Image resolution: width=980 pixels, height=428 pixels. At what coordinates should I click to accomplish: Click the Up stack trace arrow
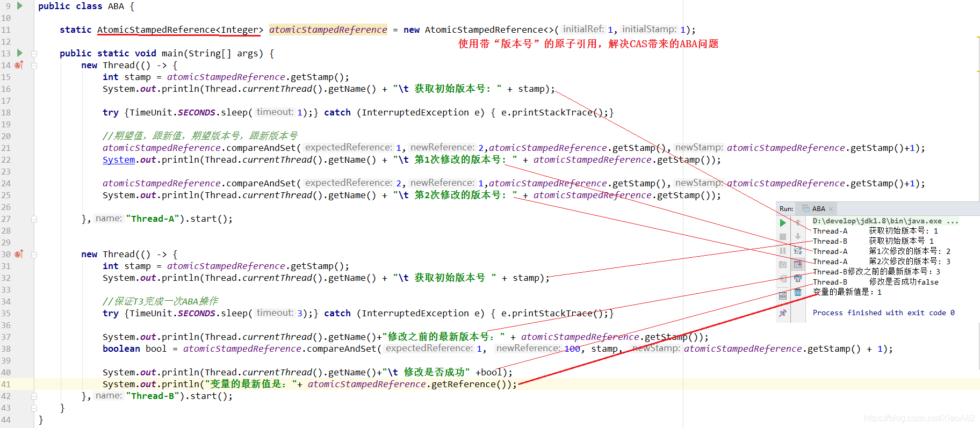(x=798, y=222)
